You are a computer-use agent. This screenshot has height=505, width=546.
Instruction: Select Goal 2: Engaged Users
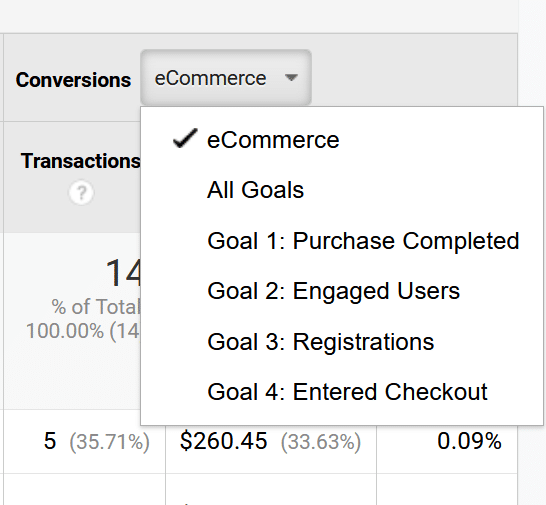click(x=333, y=291)
